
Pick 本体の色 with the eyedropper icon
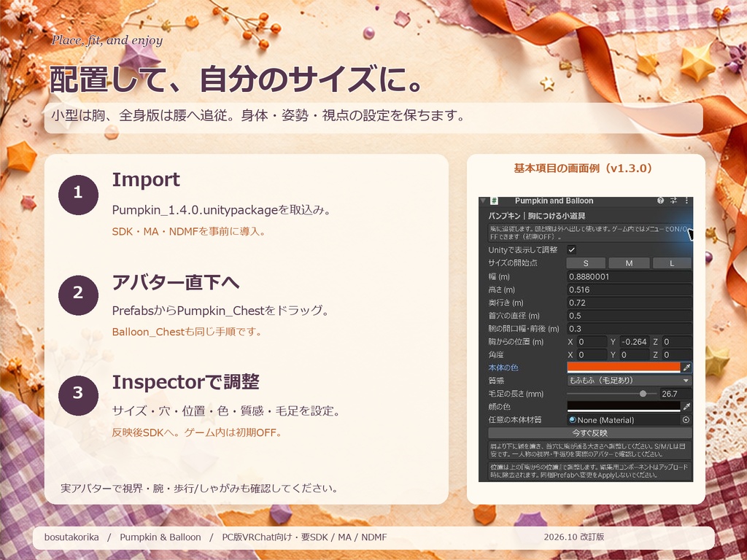[x=686, y=367]
